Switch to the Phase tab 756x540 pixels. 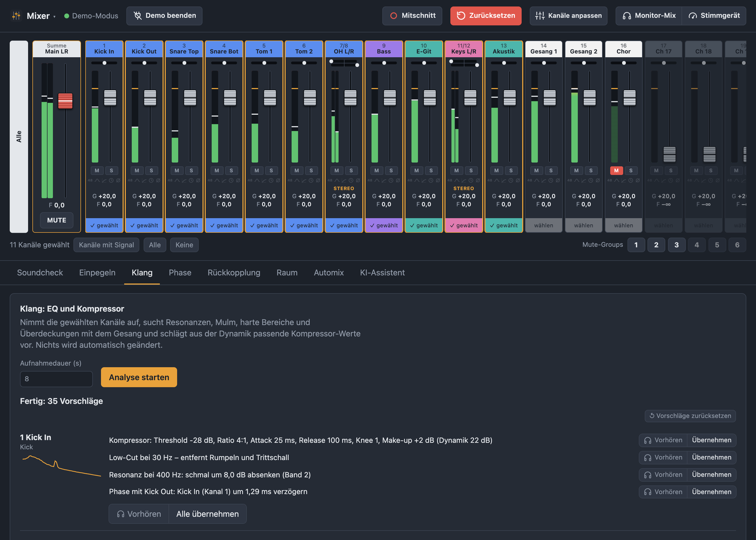click(x=180, y=273)
